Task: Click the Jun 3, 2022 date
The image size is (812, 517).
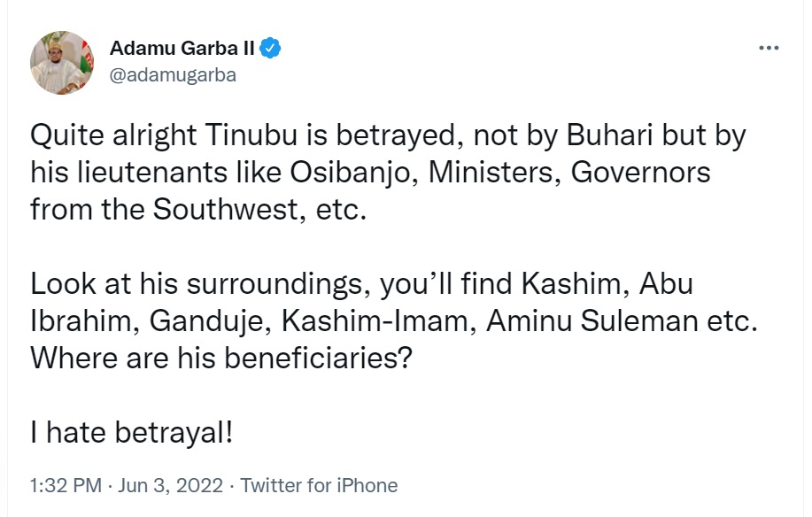Action: [x=172, y=485]
